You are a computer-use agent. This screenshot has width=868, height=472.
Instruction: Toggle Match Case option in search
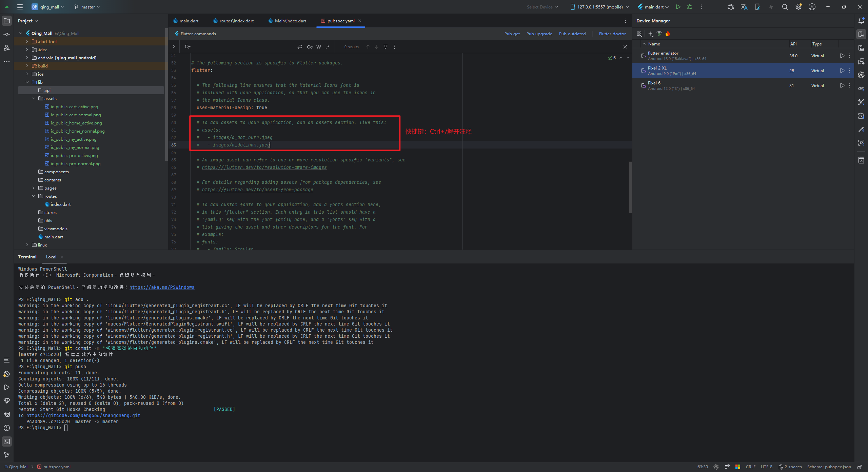[x=310, y=47]
